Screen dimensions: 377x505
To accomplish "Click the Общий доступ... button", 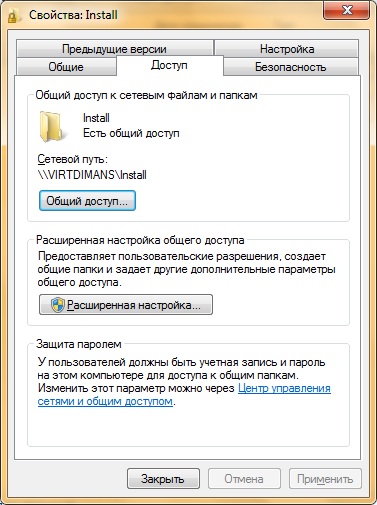I will (x=87, y=201).
